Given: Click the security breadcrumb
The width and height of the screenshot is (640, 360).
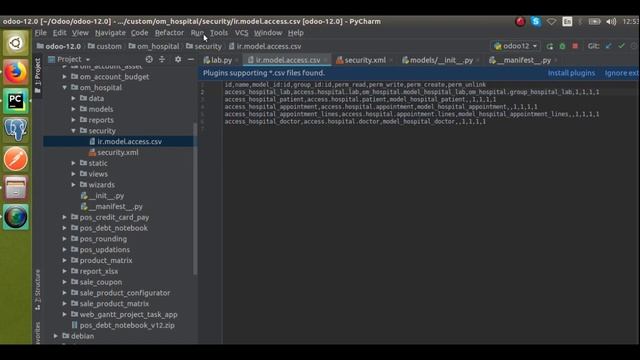Looking at the screenshot, I should pyautogui.click(x=204, y=47).
